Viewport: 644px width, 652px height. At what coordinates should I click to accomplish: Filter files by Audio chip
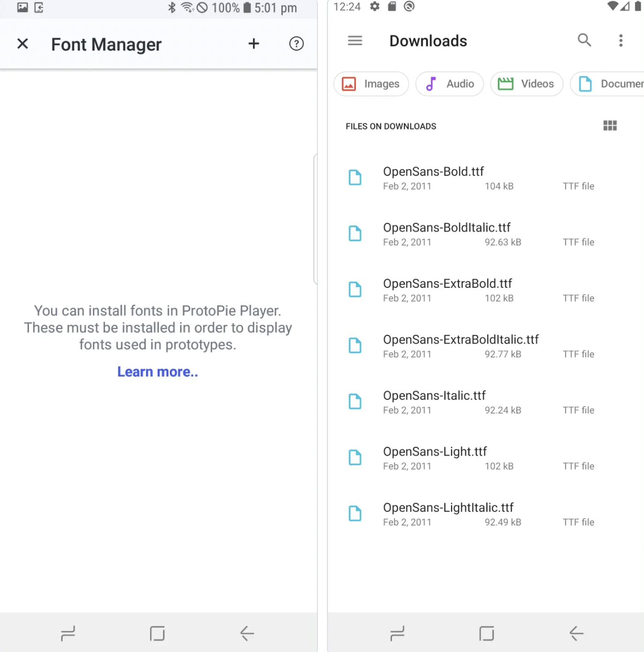(449, 84)
